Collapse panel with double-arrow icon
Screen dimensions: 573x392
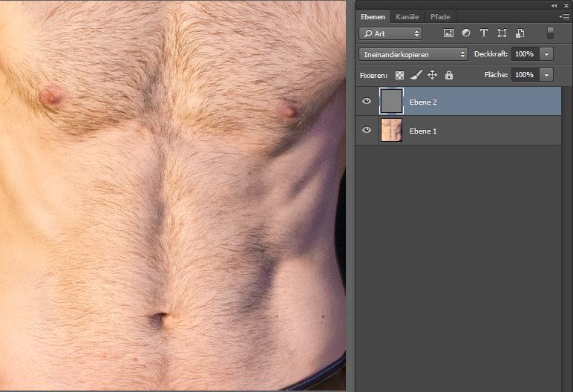[554, 5]
